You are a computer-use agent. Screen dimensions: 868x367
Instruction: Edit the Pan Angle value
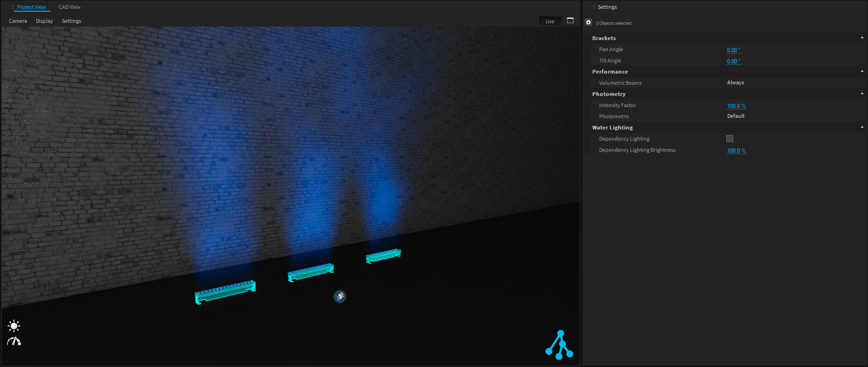pos(733,50)
